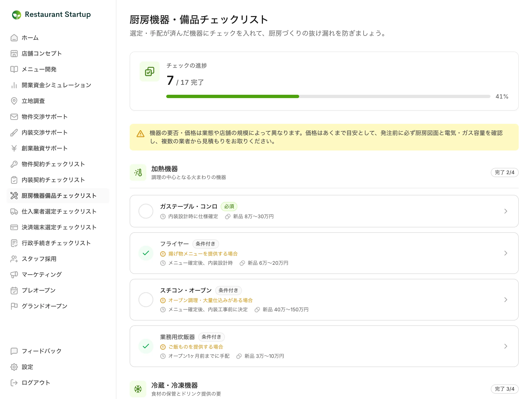
Task: Click the bar chart icon beside 開業資金シミュレーション
Action: click(x=14, y=85)
